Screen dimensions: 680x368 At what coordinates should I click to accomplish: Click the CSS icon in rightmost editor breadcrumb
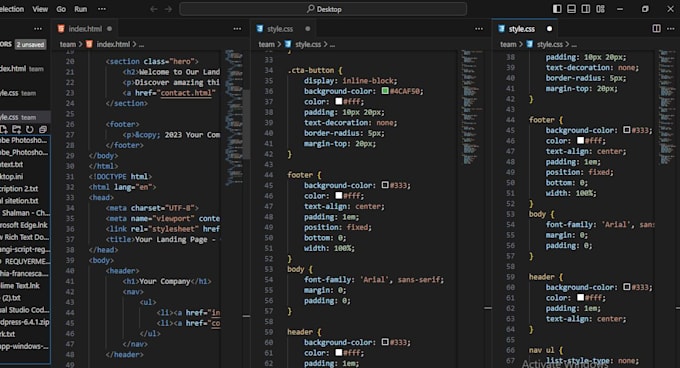(530, 44)
